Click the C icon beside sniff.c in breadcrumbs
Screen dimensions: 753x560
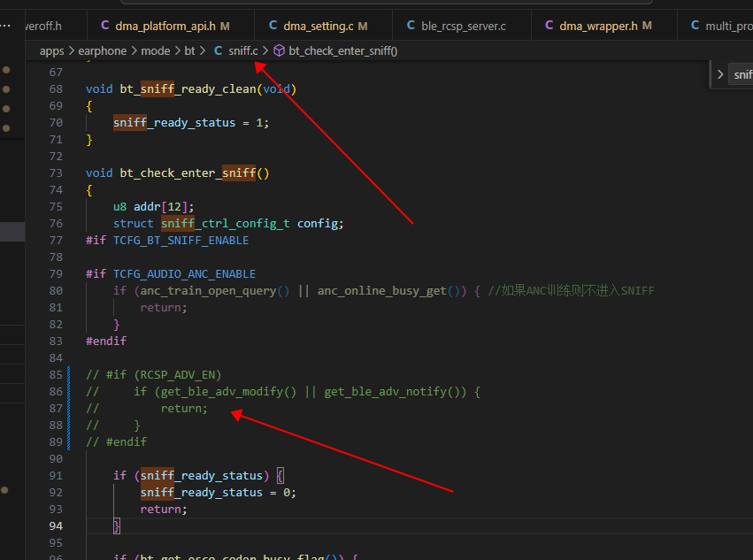point(218,50)
